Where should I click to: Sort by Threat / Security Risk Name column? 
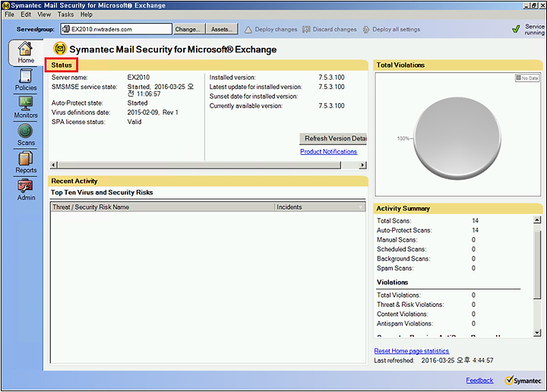pyautogui.click(x=163, y=207)
